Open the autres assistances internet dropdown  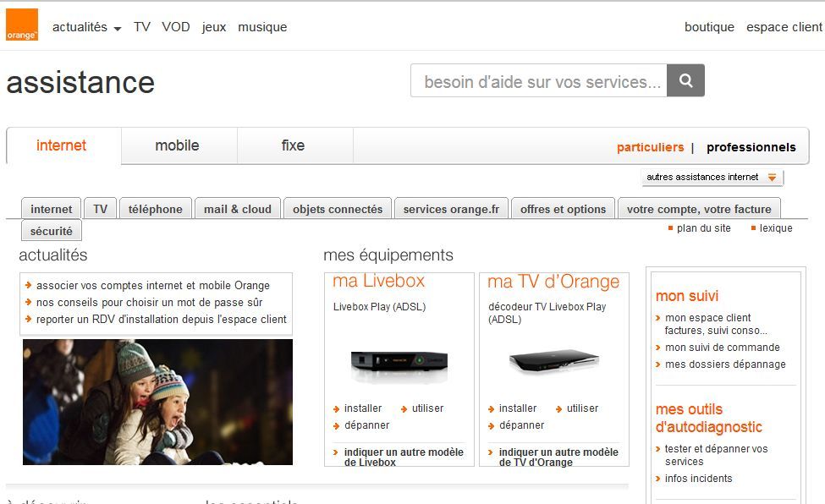712,178
